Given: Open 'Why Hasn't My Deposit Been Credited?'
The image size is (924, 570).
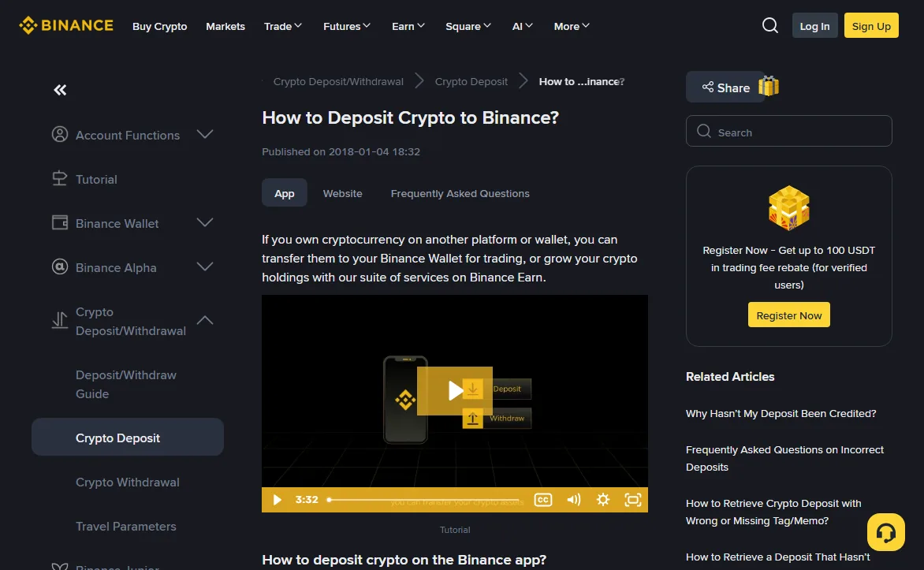Looking at the screenshot, I should [781, 413].
